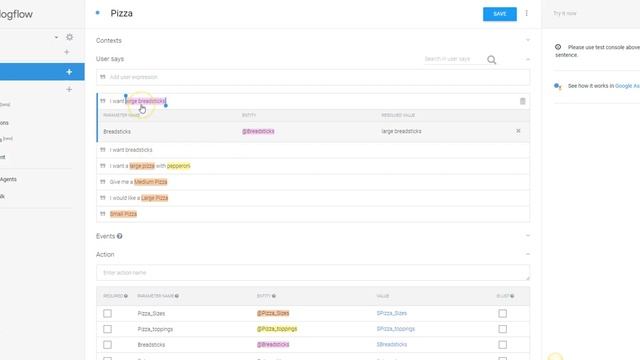Check Required box for Pizza_toppings
Image resolution: width=640 pixels, height=360 pixels.
[x=107, y=329]
